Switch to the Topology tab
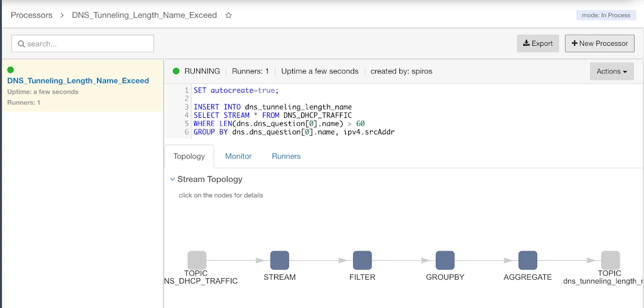Image resolution: width=644 pixels, height=308 pixels. point(189,156)
